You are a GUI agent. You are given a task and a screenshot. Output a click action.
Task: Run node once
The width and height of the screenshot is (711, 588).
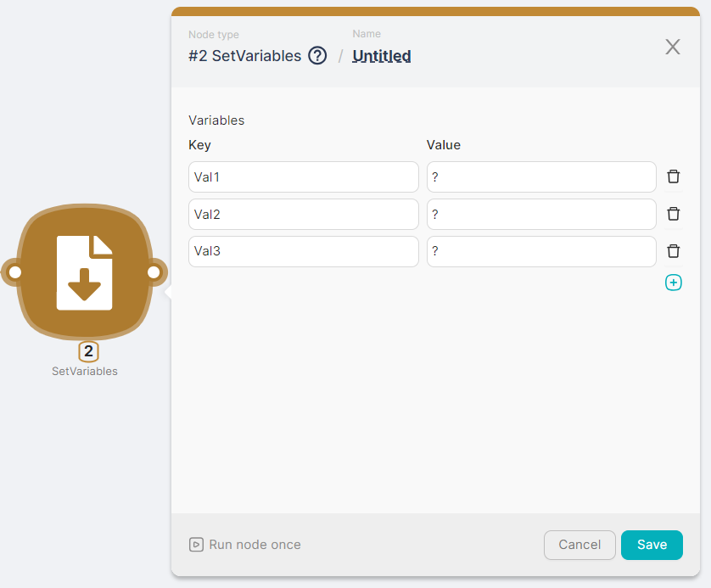tap(245, 545)
